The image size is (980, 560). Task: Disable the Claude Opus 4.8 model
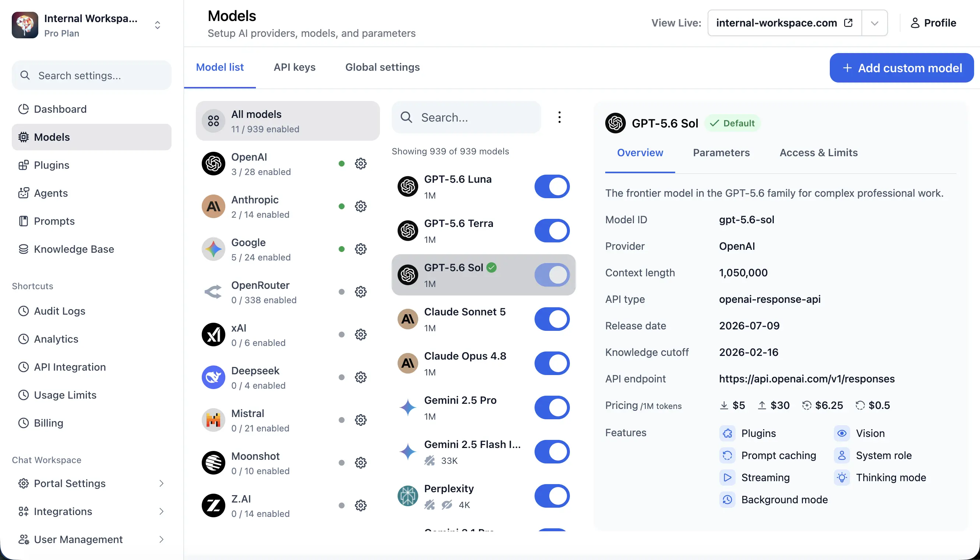click(x=552, y=364)
